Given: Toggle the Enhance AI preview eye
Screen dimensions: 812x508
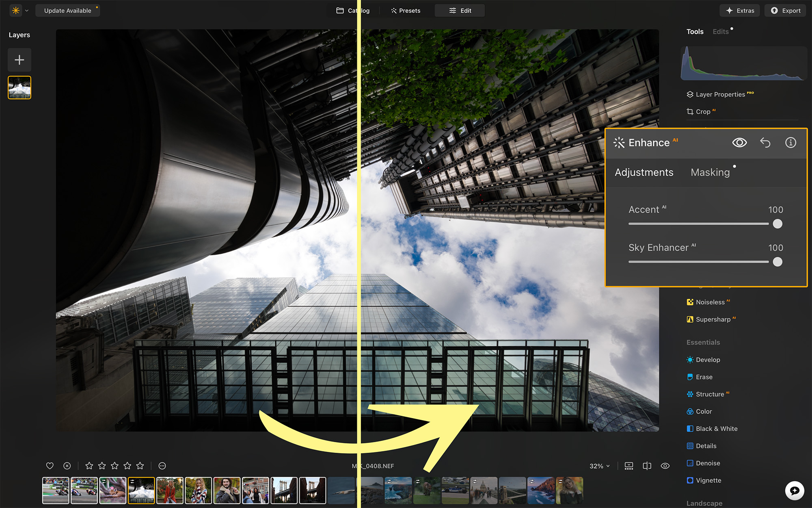Looking at the screenshot, I should (739, 143).
